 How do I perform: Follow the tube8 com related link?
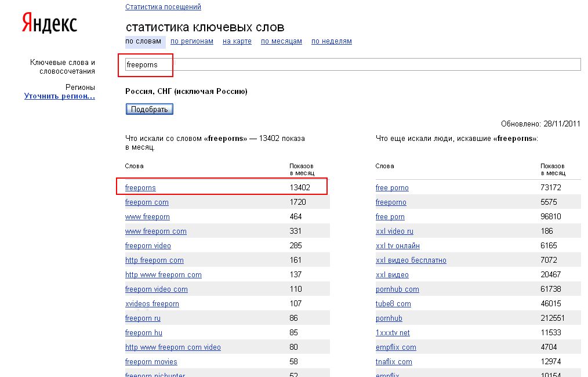pos(393,304)
